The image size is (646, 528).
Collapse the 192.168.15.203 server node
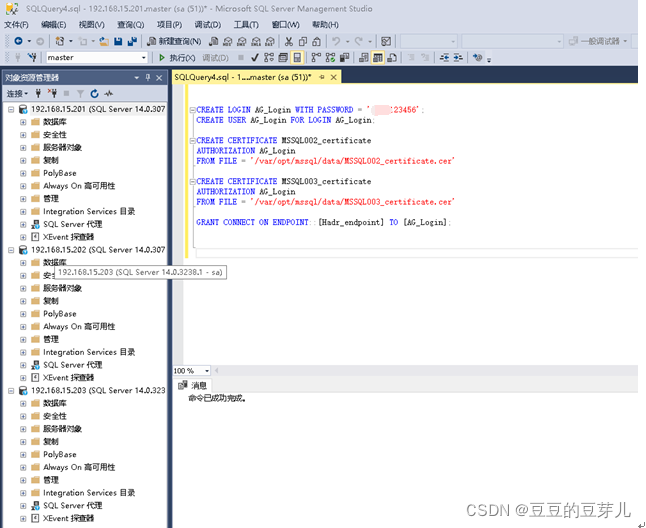(11, 390)
